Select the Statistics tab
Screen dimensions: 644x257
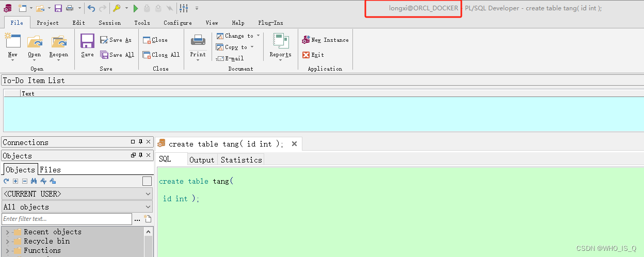coord(241,160)
